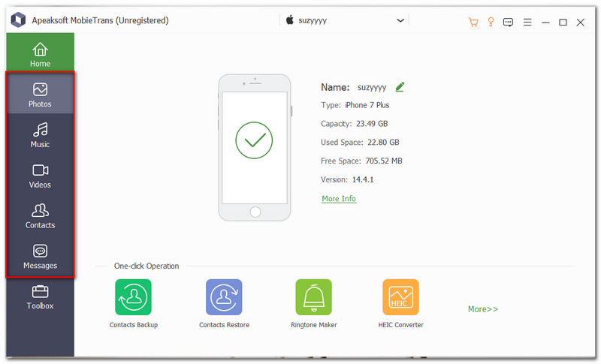Open the Ringtone Maker tool
601x364 pixels.
(x=313, y=297)
